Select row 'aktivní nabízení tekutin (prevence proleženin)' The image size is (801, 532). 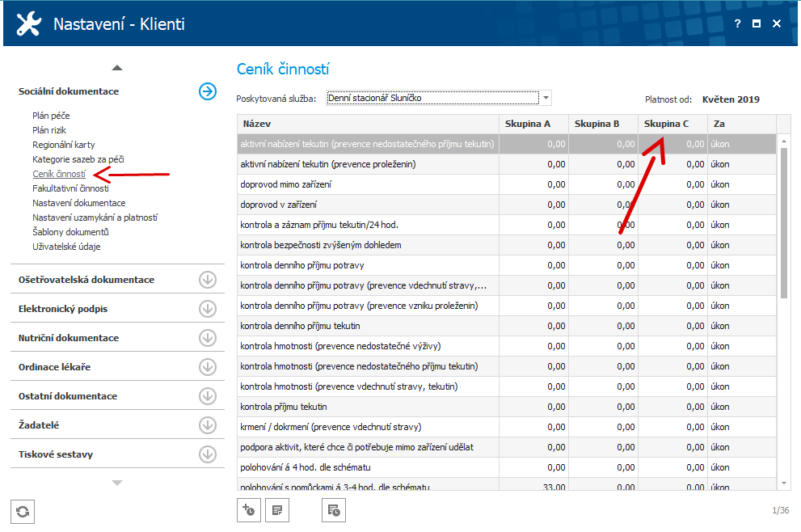(x=507, y=164)
